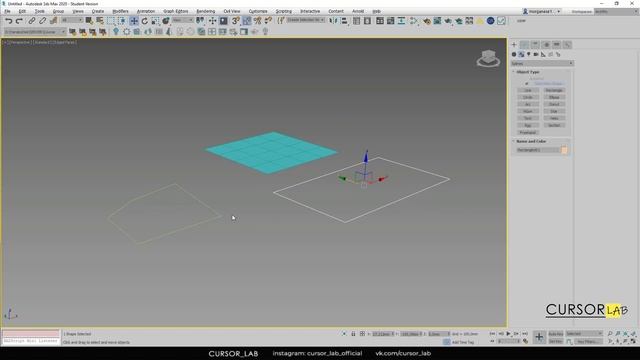
Task: Toggle Auto Key animation mode
Action: 556,334
